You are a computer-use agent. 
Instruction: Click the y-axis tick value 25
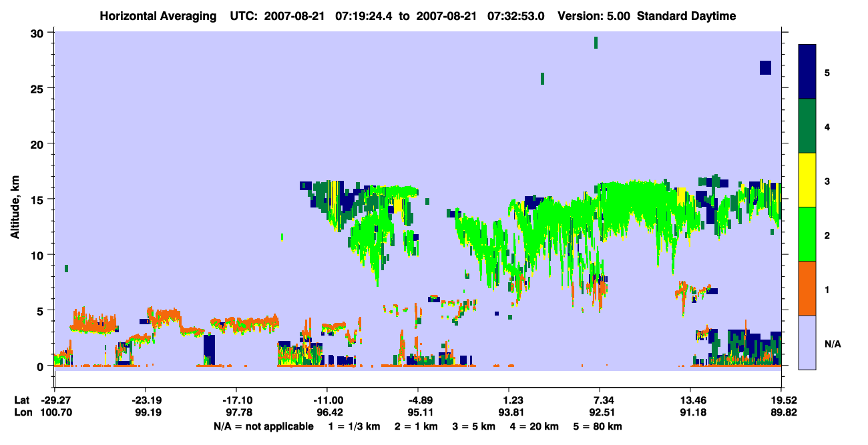click(39, 89)
